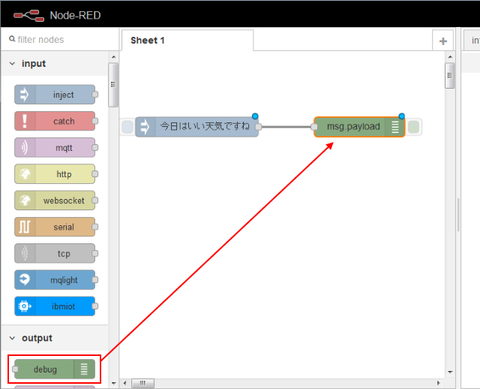Trigger the inject node's left button

127,127
